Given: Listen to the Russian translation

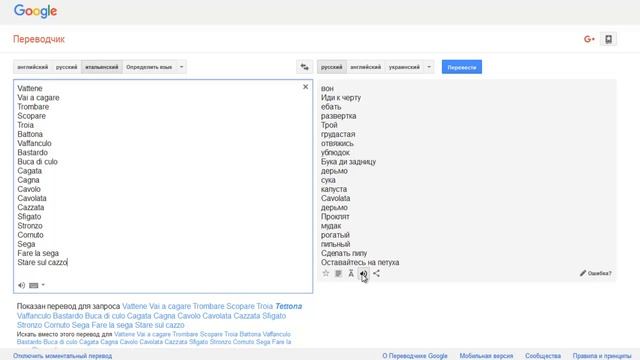Looking at the screenshot, I should 363,273.
